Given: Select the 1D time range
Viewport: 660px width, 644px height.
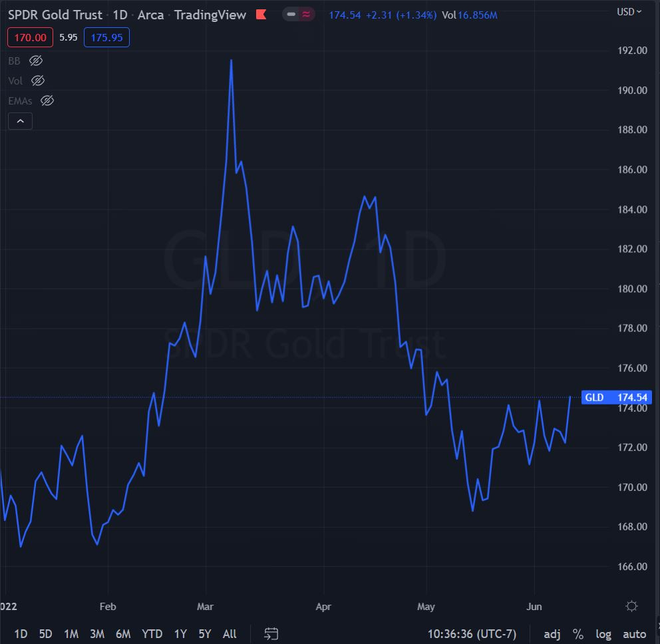Looking at the screenshot, I should pyautogui.click(x=21, y=634).
